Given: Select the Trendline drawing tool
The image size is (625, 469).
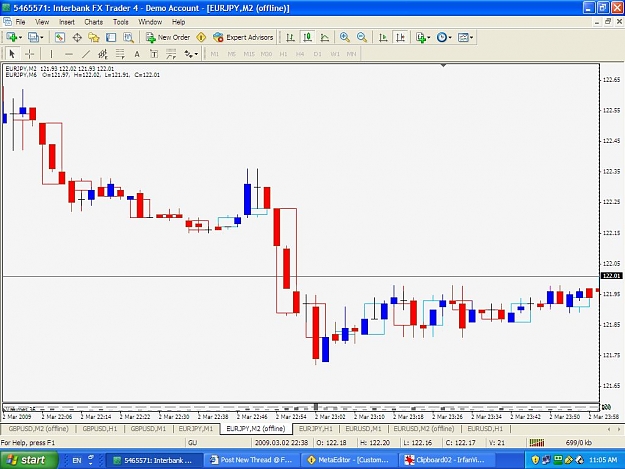Looking at the screenshot, I should 86,54.
